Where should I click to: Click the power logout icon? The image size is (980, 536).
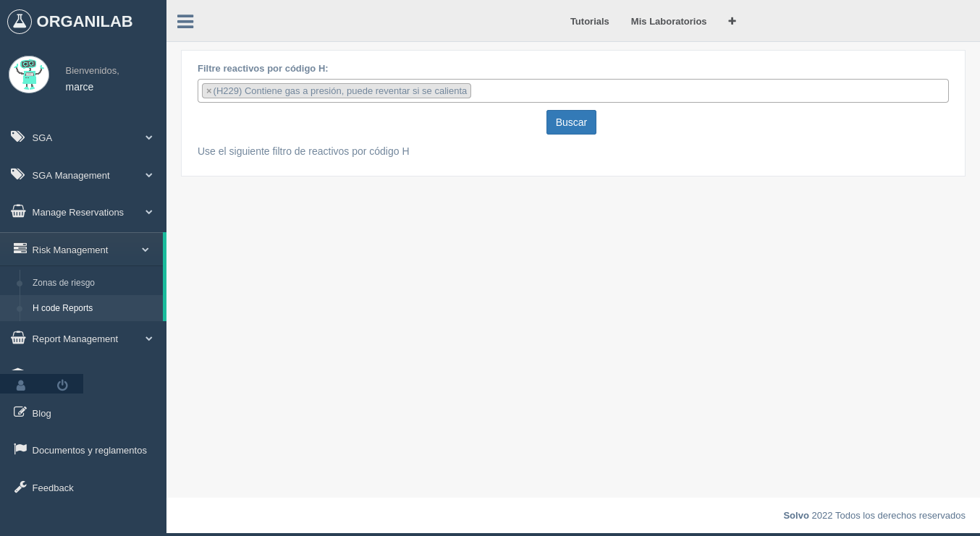click(62, 384)
